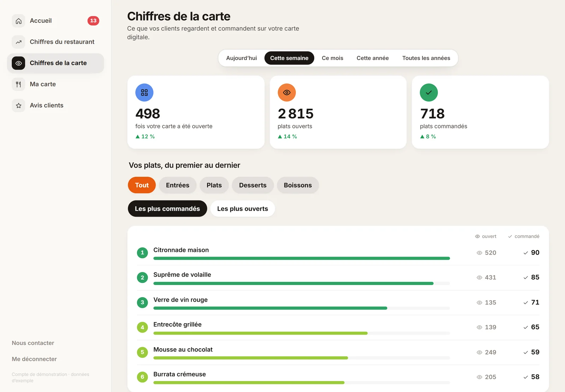Filter dishes by Entrées
The height and width of the screenshot is (392, 565).
click(178, 185)
